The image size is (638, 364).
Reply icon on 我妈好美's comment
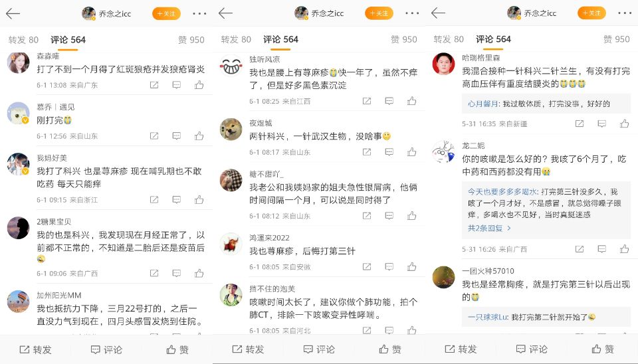[x=177, y=200]
